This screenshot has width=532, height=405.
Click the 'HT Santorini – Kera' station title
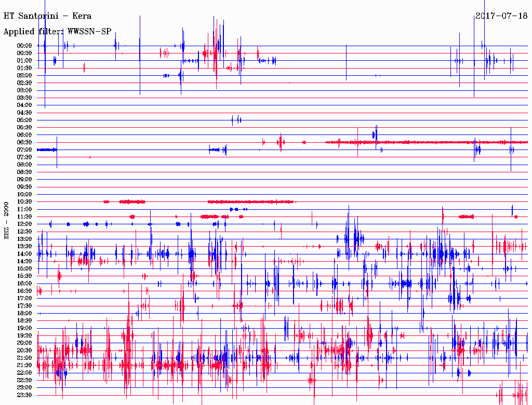pos(47,16)
